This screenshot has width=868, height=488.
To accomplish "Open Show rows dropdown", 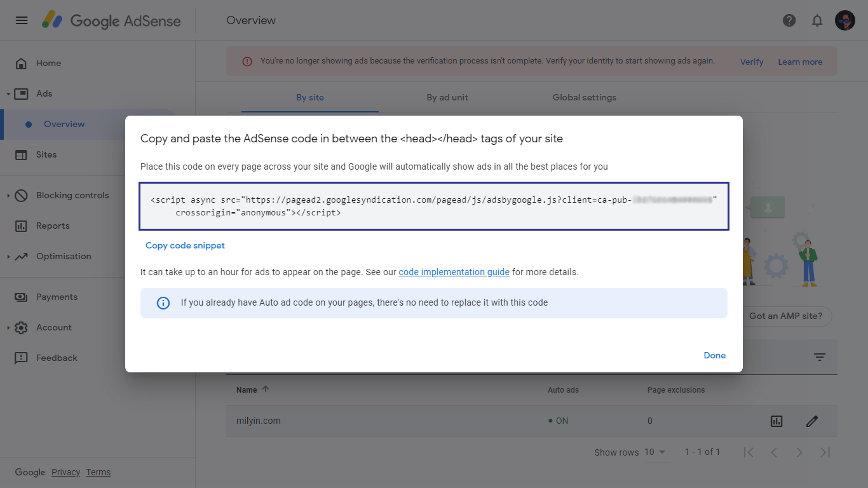I will (x=655, y=452).
